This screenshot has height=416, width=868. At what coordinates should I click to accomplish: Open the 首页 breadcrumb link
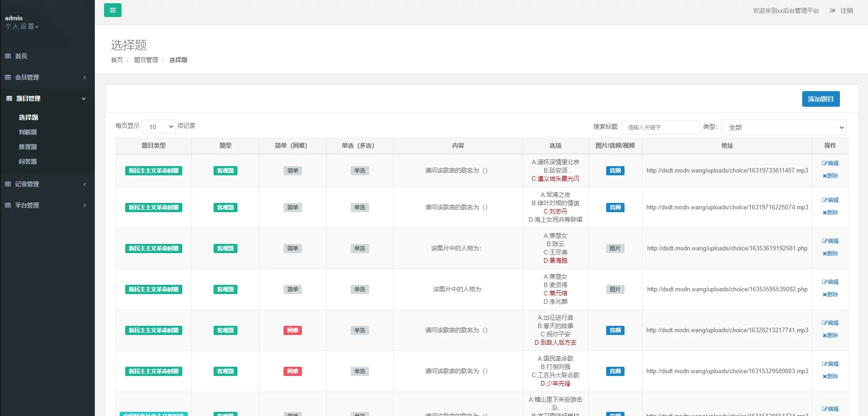116,60
